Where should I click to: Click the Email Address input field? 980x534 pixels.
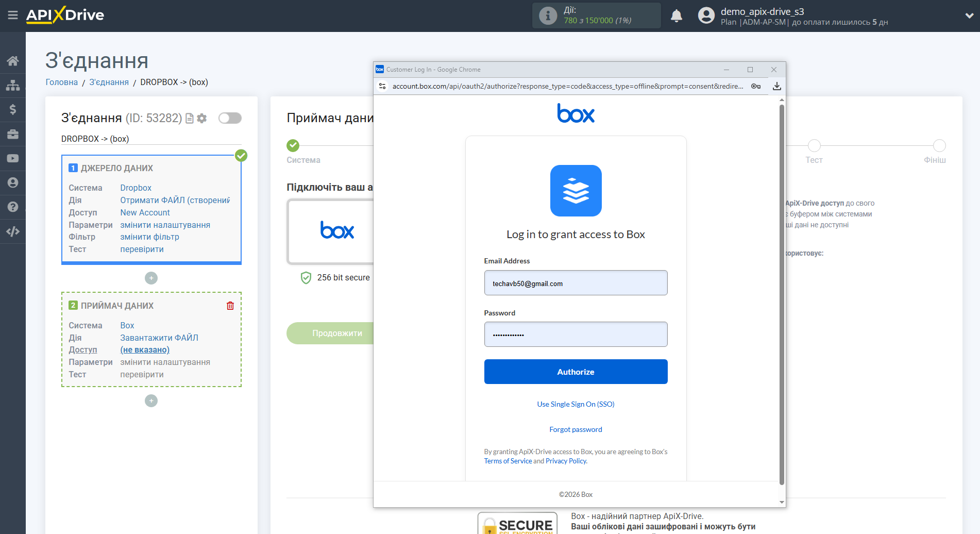[576, 282]
